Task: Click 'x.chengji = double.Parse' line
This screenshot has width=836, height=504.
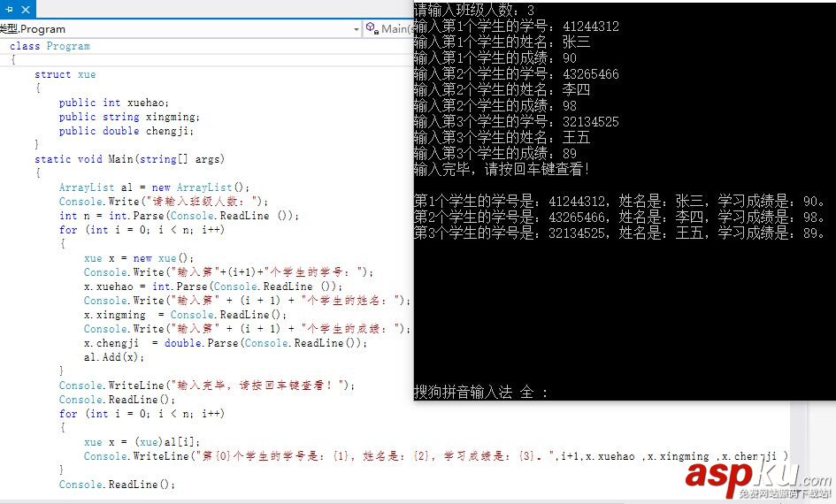Action: pyautogui.click(x=226, y=343)
